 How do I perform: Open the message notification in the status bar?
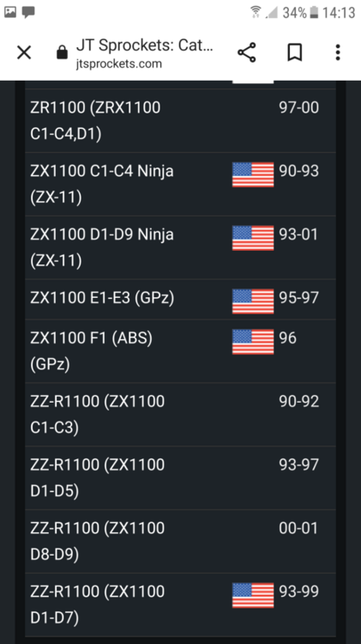coord(28,12)
